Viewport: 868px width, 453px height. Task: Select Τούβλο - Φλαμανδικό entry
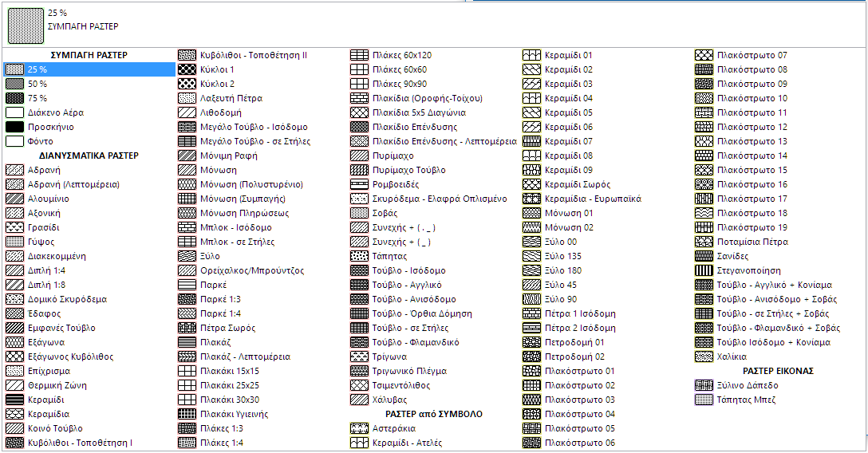[x=416, y=342]
